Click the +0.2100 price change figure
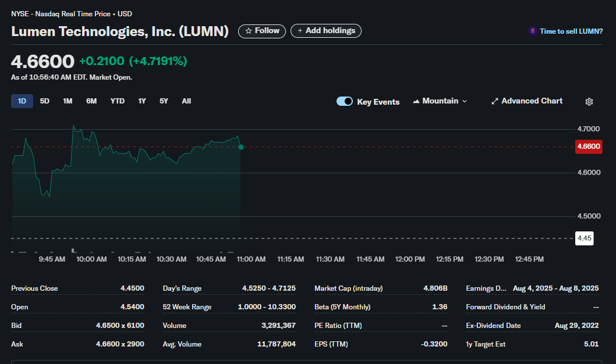The image size is (616, 364). [x=102, y=61]
